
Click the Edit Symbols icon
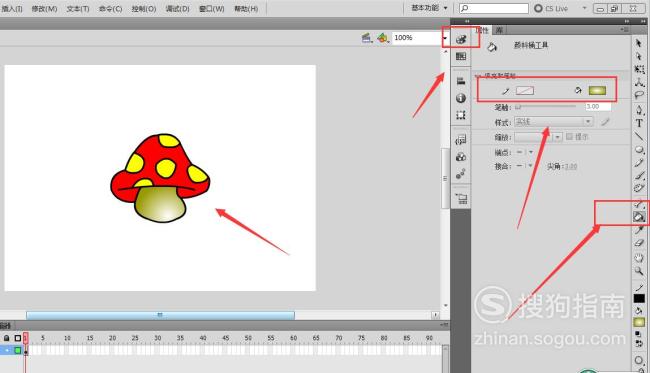[383, 38]
